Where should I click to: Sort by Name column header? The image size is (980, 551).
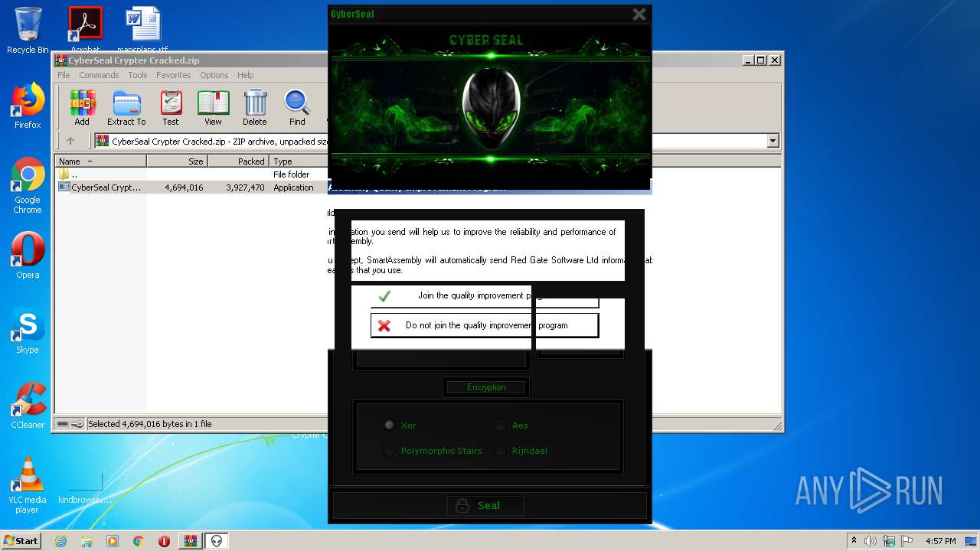coord(100,161)
